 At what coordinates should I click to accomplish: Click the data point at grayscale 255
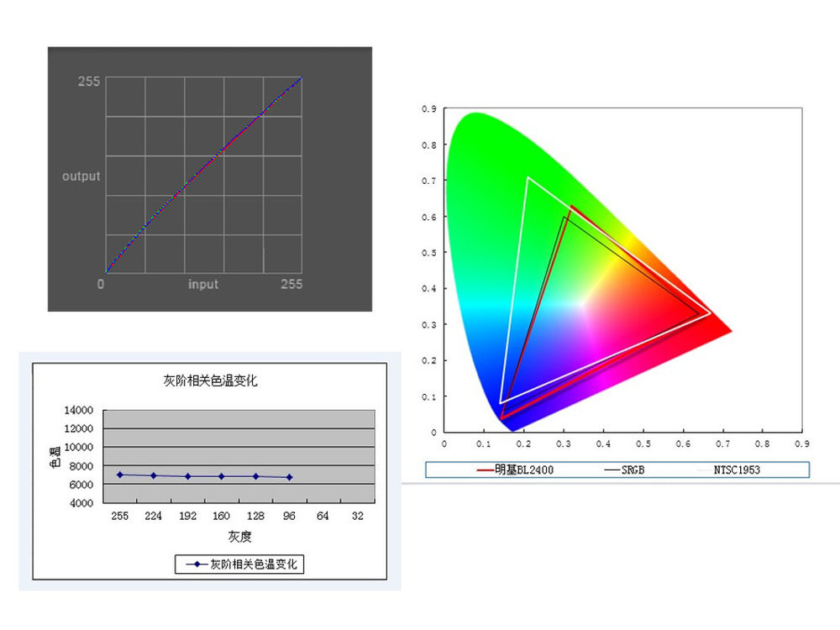click(x=120, y=475)
